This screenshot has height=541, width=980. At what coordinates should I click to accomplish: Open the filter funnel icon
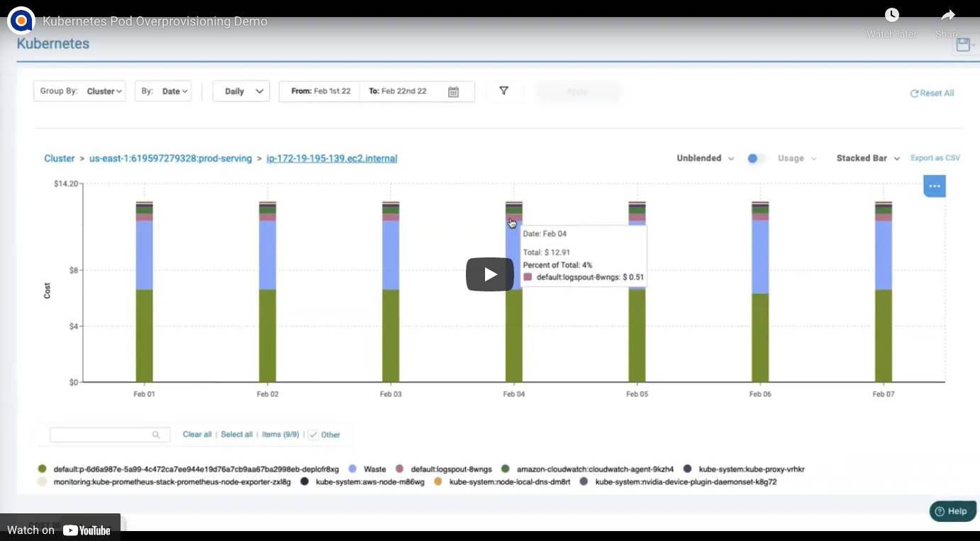504,91
